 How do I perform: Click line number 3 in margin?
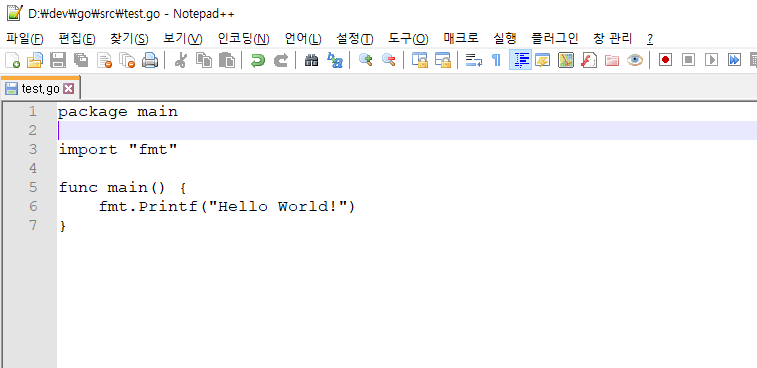(x=32, y=150)
